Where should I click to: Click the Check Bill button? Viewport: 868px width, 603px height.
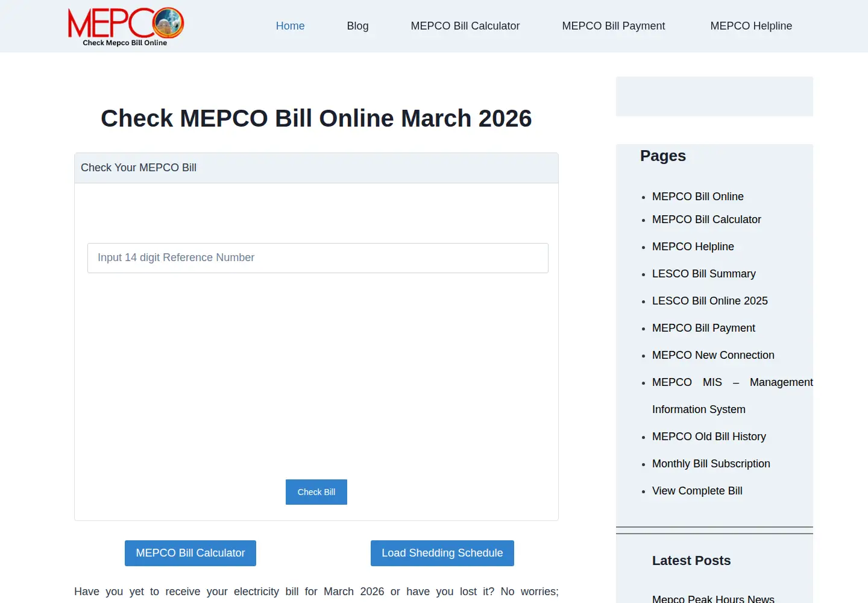coord(316,492)
